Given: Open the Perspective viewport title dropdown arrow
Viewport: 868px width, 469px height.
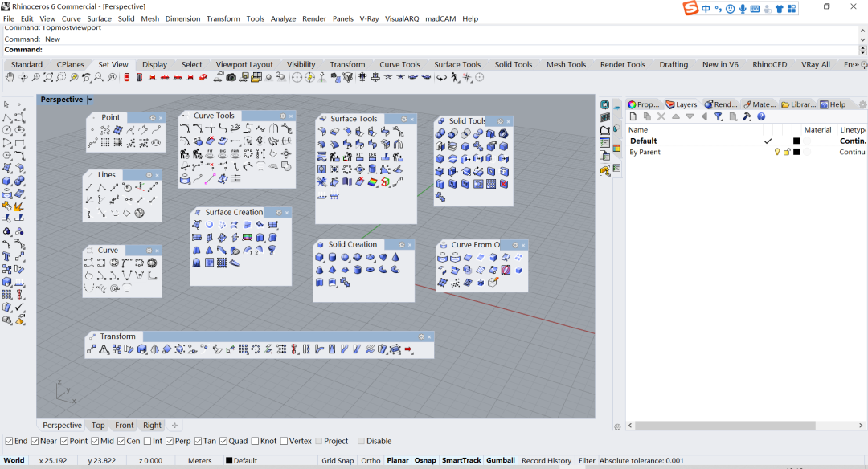Looking at the screenshot, I should 90,100.
